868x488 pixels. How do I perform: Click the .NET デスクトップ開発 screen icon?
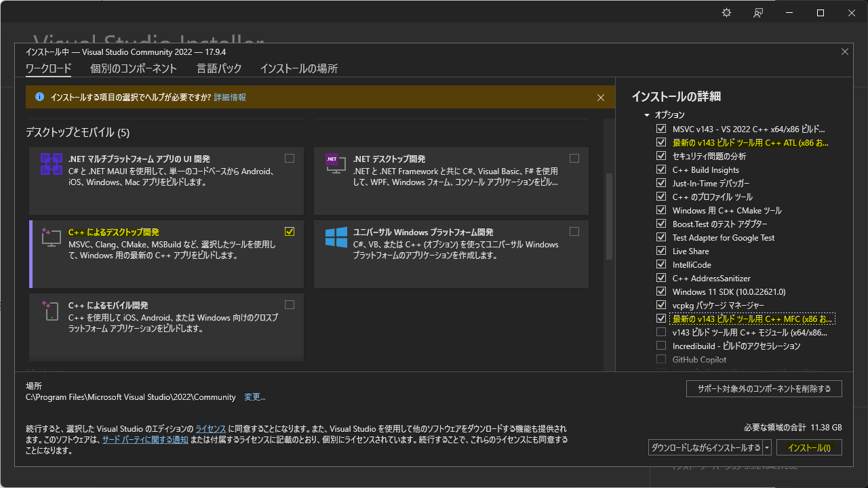[x=335, y=163]
